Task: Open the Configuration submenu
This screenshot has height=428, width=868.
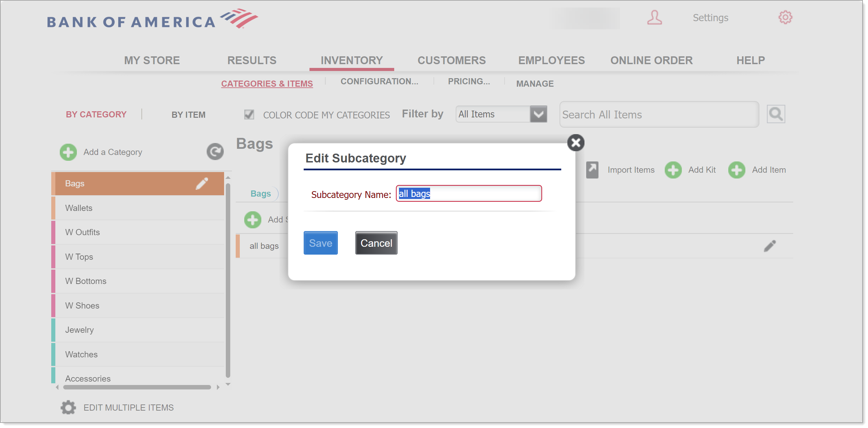Action: (x=379, y=81)
